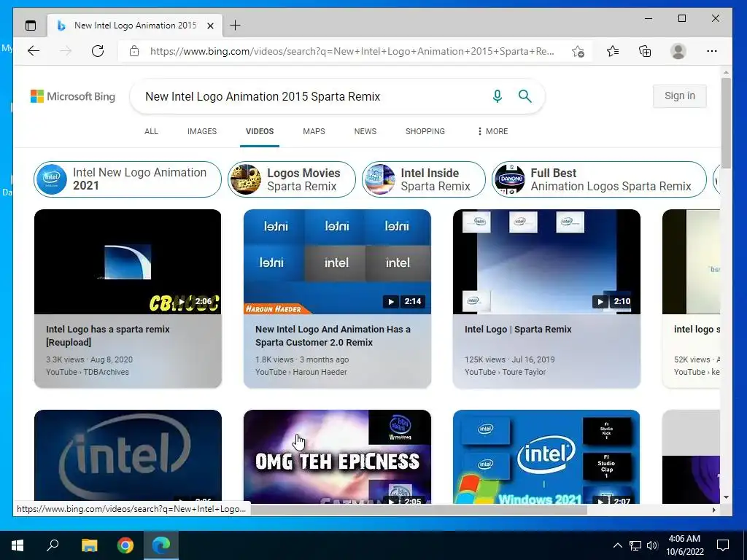Screen dimensions: 747x560
Task: Open the OMG TEH EPICNESS video thumbnail
Action: [x=337, y=456]
